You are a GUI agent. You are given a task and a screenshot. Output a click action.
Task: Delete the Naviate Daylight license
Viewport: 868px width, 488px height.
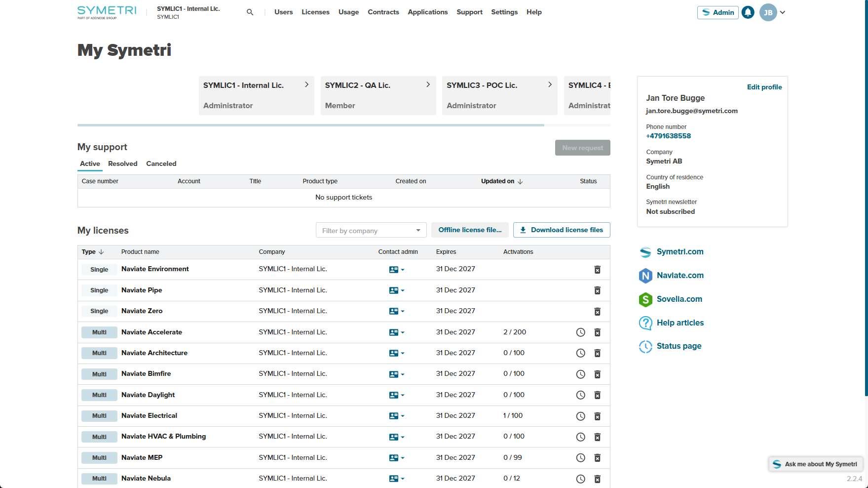[597, 395]
